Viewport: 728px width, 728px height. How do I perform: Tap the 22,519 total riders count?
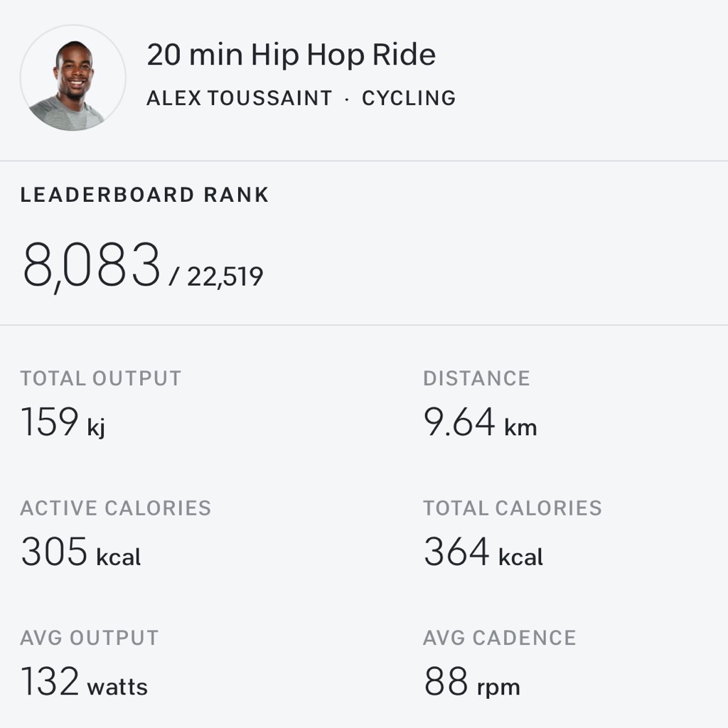[x=225, y=277]
